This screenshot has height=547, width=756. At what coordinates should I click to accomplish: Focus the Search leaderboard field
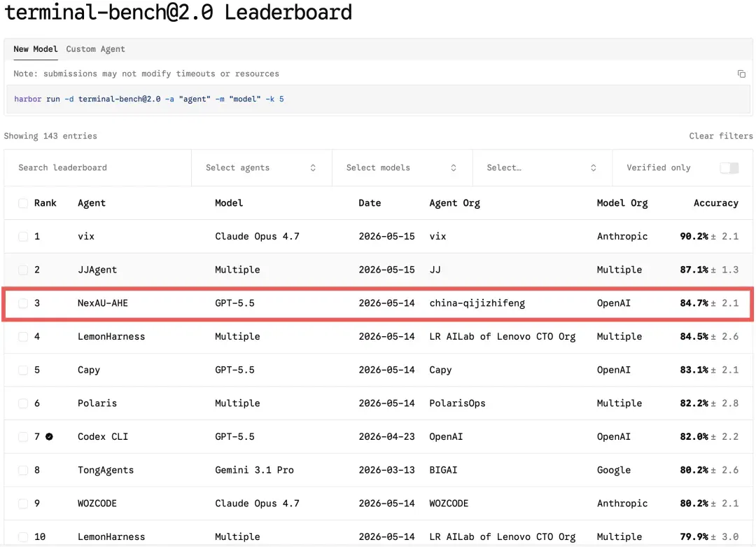tap(98, 168)
